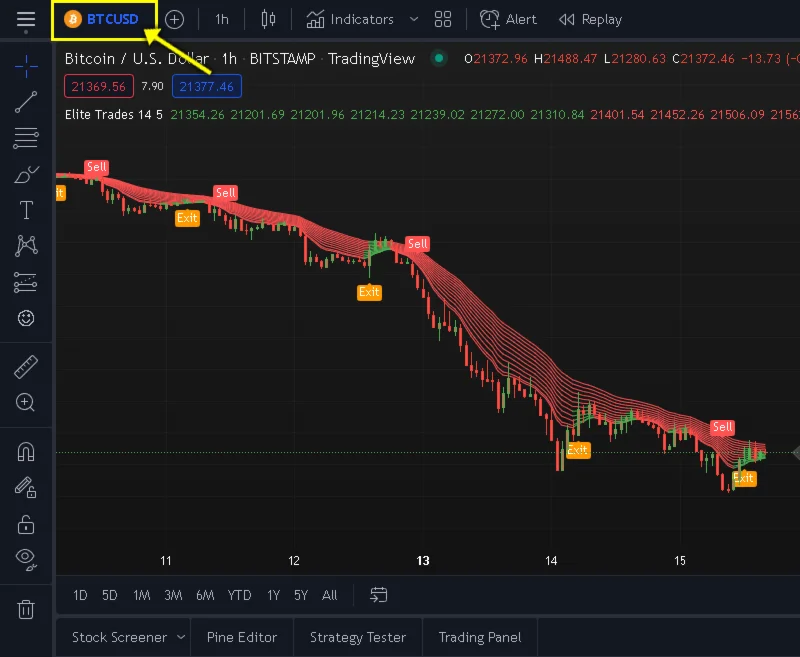
Task: Set the range to All
Action: [330, 595]
